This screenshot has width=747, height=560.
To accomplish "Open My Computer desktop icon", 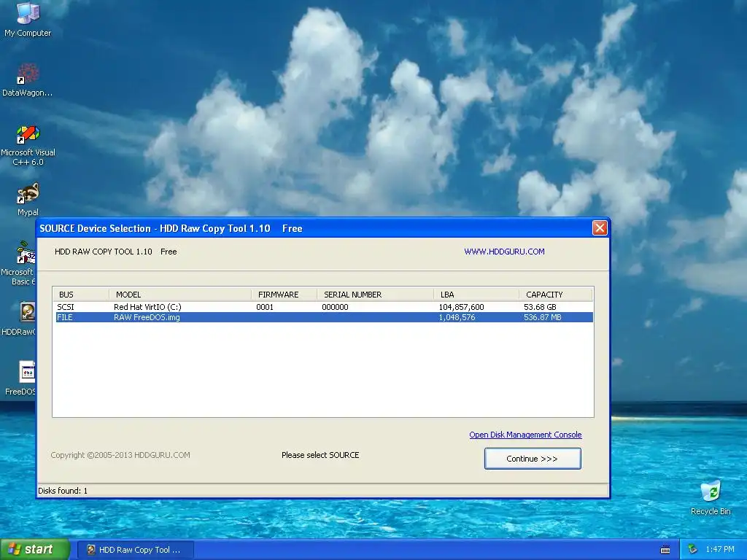I will point(28,19).
